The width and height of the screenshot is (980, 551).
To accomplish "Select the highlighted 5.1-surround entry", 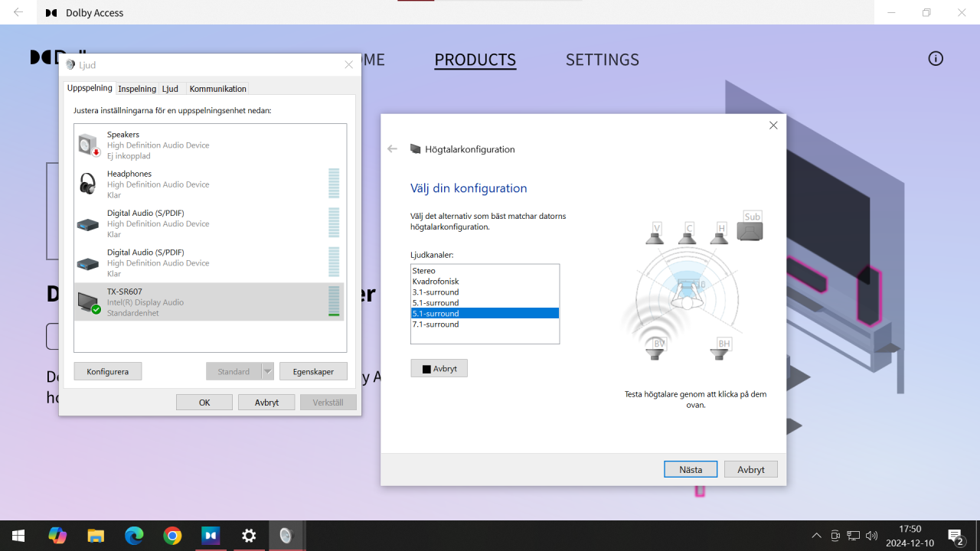I will pyautogui.click(x=485, y=314).
